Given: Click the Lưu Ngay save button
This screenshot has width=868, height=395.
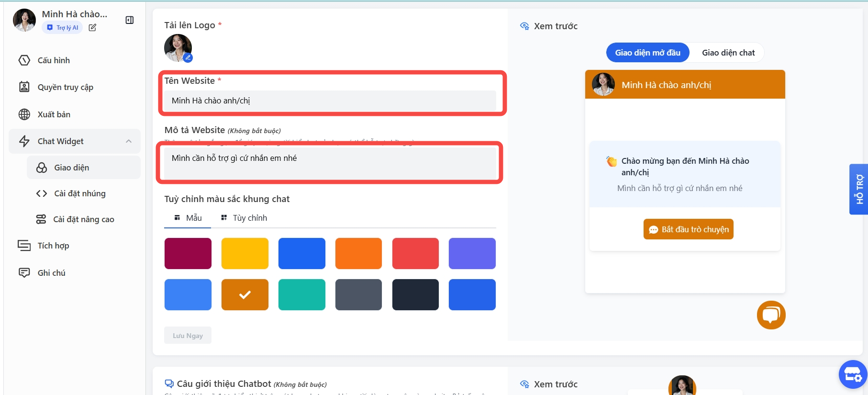Looking at the screenshot, I should tap(188, 336).
